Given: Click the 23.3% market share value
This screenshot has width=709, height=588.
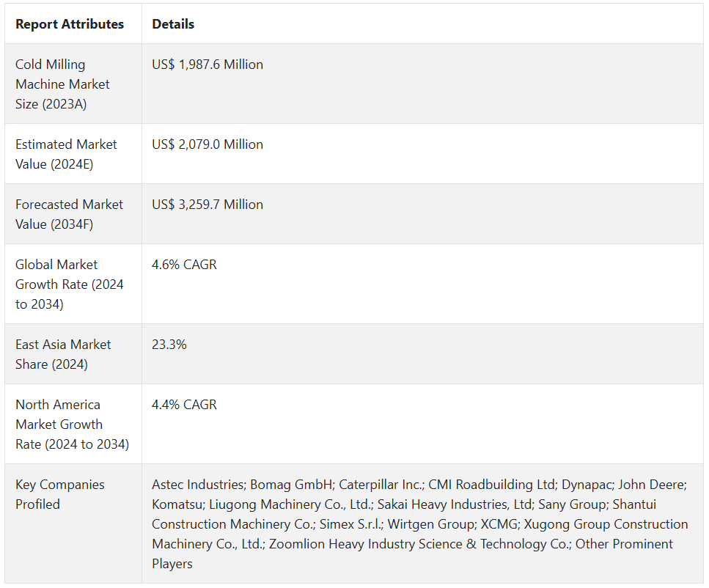Looking at the screenshot, I should (x=169, y=345).
